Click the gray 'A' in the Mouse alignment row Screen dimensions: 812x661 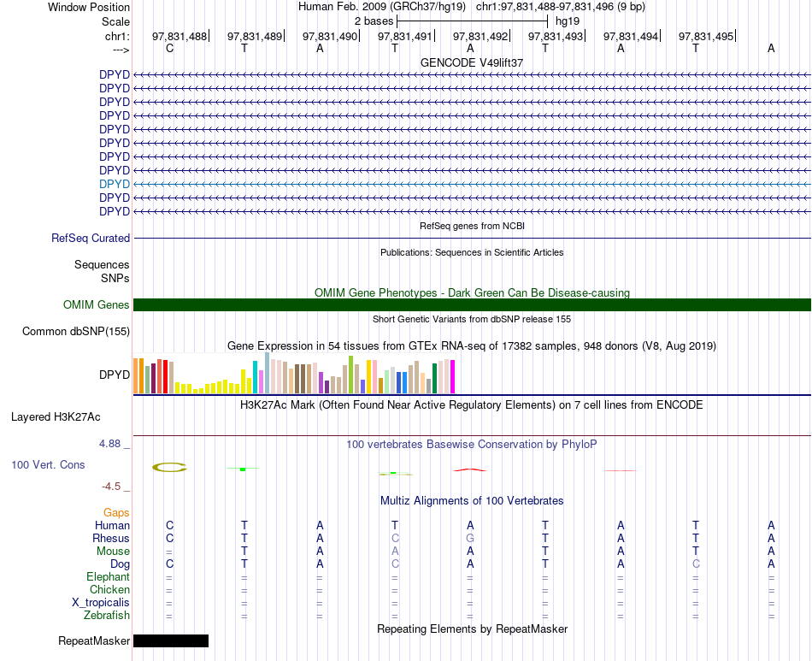click(395, 552)
